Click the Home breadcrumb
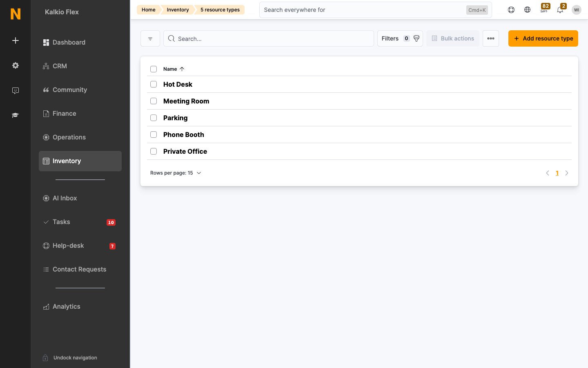The image size is (588, 368). (149, 10)
